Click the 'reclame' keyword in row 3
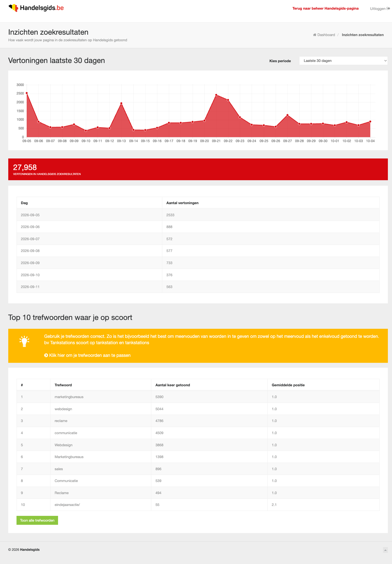Screen dimensions: 392x564 click(x=61, y=421)
